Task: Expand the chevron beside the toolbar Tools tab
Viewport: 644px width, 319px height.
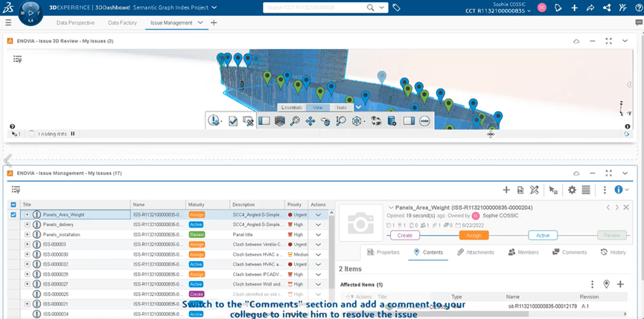Action: (x=358, y=107)
